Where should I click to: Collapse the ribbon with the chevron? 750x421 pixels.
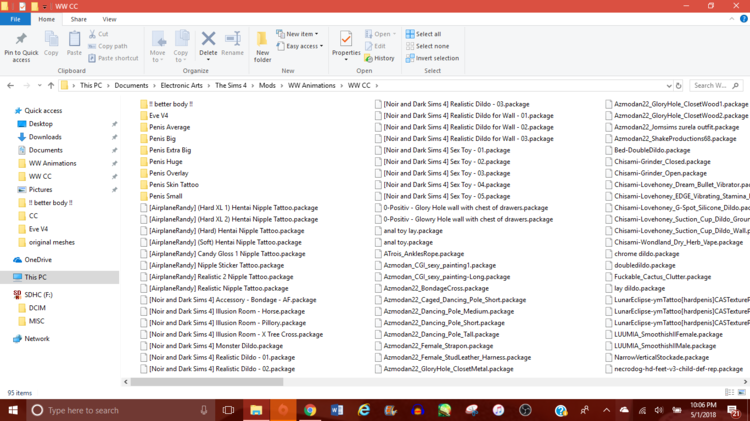[x=731, y=19]
